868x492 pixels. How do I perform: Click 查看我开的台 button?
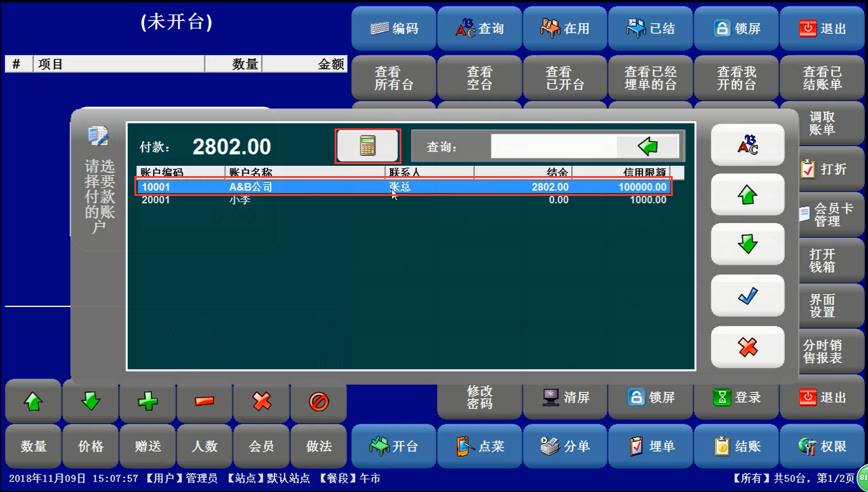[736, 78]
